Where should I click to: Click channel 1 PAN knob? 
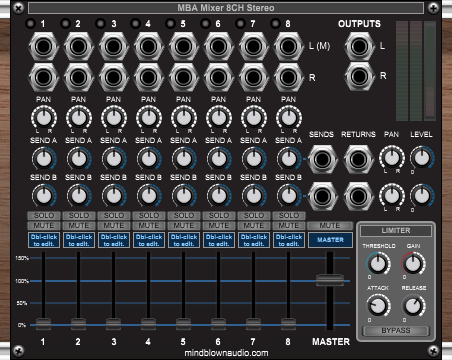[44, 118]
